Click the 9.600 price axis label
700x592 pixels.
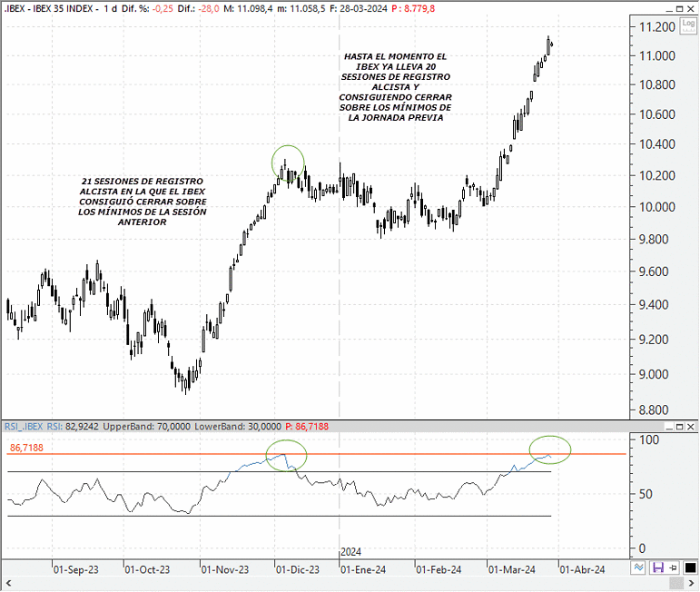click(x=654, y=271)
